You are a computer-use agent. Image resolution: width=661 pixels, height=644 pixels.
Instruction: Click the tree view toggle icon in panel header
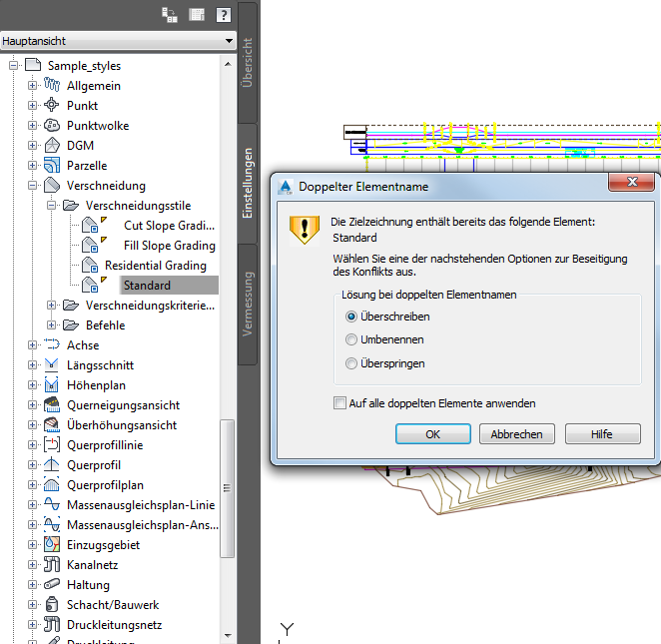click(x=170, y=15)
